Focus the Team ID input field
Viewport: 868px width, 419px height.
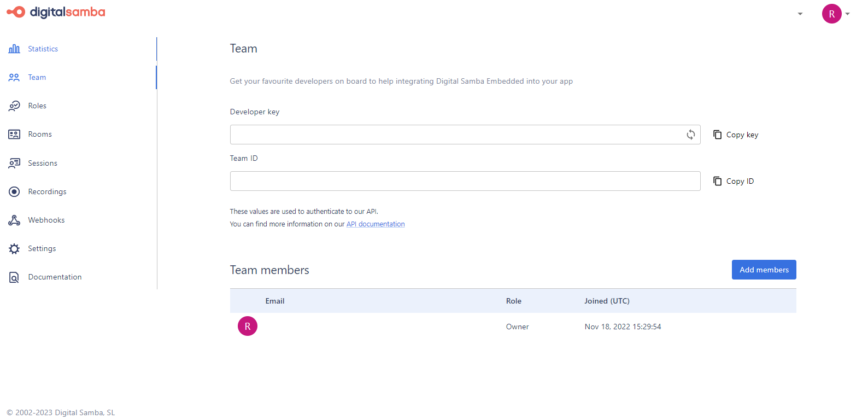(465, 181)
